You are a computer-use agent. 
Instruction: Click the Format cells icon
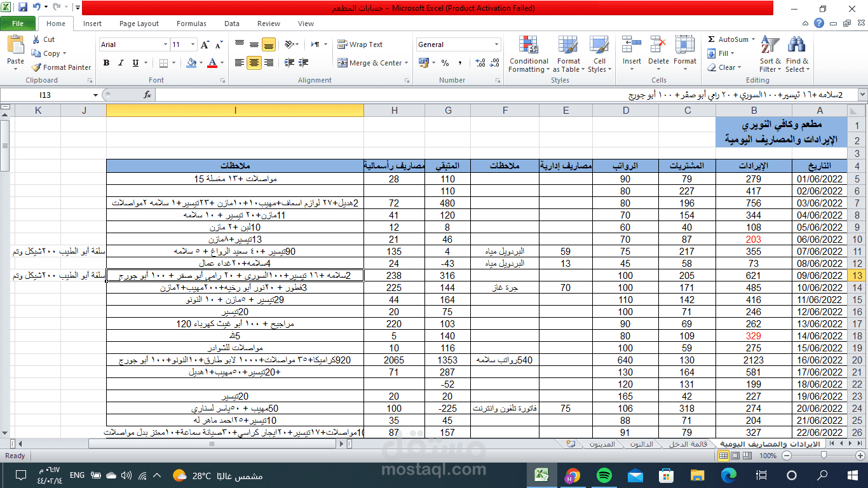685,45
